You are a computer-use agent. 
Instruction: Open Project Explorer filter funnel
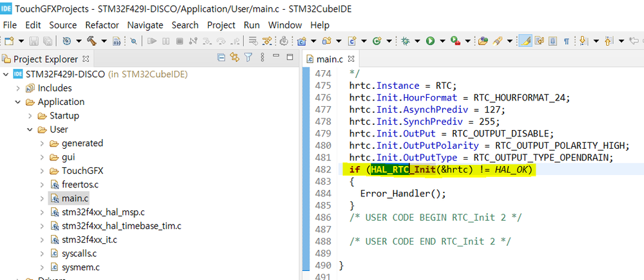248,57
